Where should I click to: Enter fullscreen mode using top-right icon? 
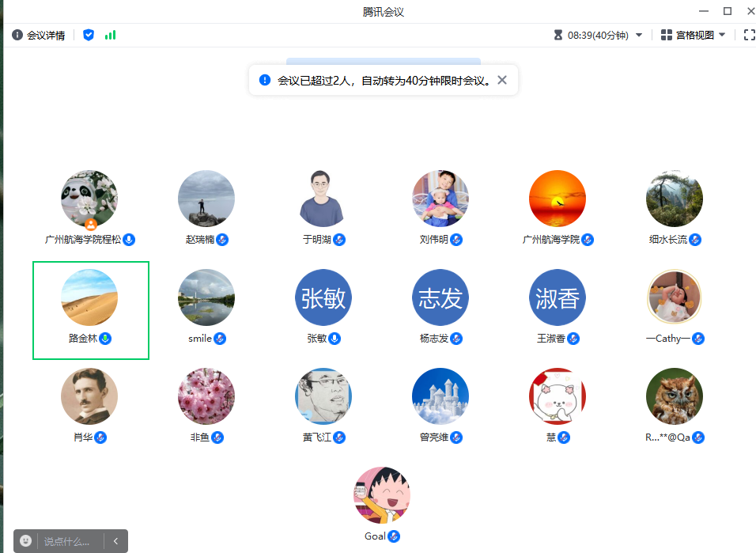click(749, 35)
